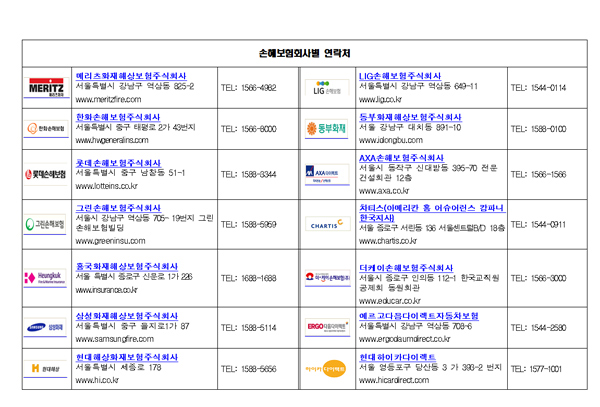Click the Dongbu Fire logo
600x407 pixels.
tap(326, 129)
